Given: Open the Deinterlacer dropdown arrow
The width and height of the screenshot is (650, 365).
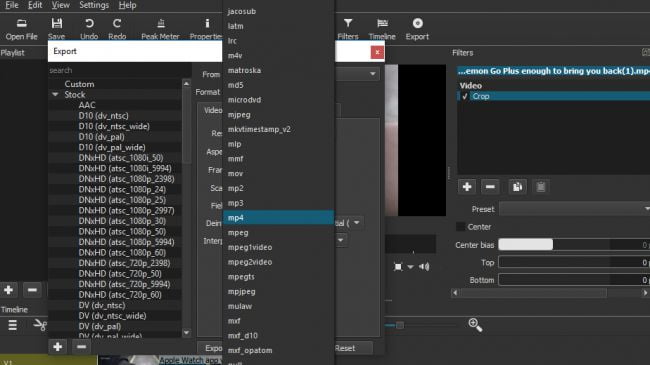Looking at the screenshot, I should [357, 223].
